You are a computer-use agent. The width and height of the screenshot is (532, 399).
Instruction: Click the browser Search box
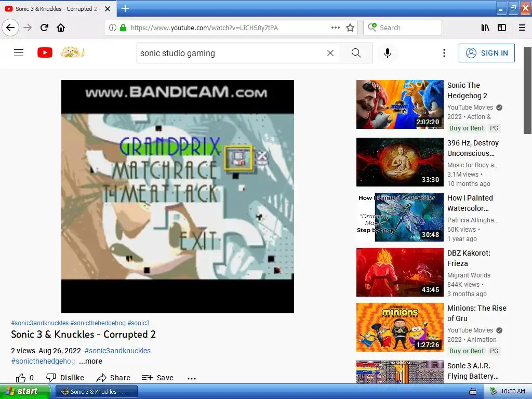[x=403, y=28]
